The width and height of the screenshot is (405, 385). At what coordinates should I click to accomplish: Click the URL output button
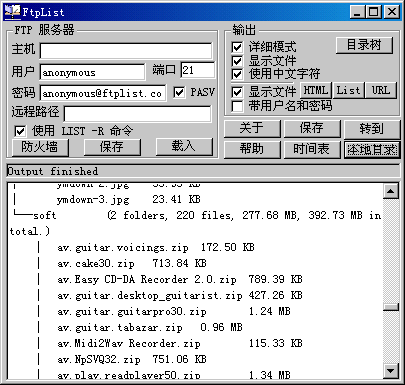tap(381, 90)
